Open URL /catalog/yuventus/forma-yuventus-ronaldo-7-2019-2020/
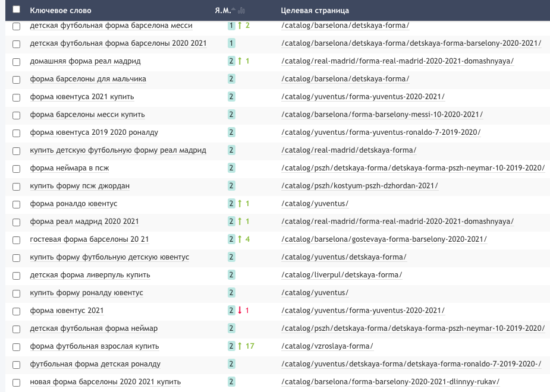The image size is (550, 392). pyautogui.click(x=381, y=132)
